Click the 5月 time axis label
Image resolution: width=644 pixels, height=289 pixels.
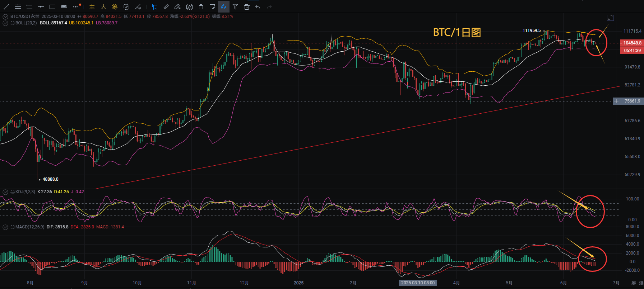coord(509,283)
